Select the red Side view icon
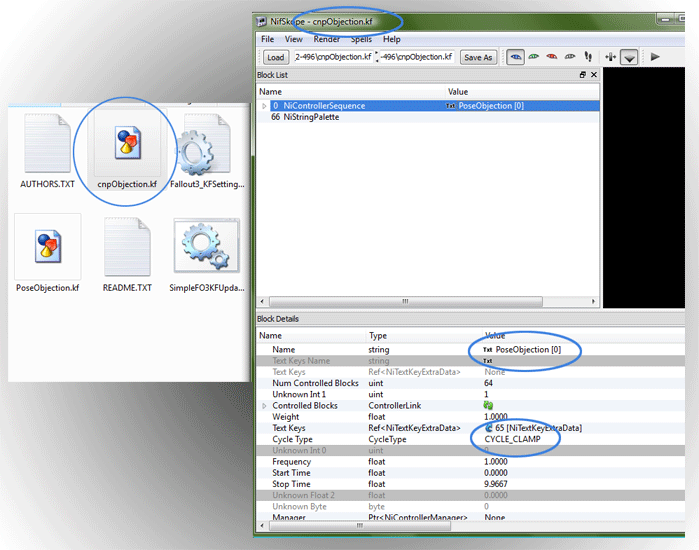 pyautogui.click(x=551, y=57)
